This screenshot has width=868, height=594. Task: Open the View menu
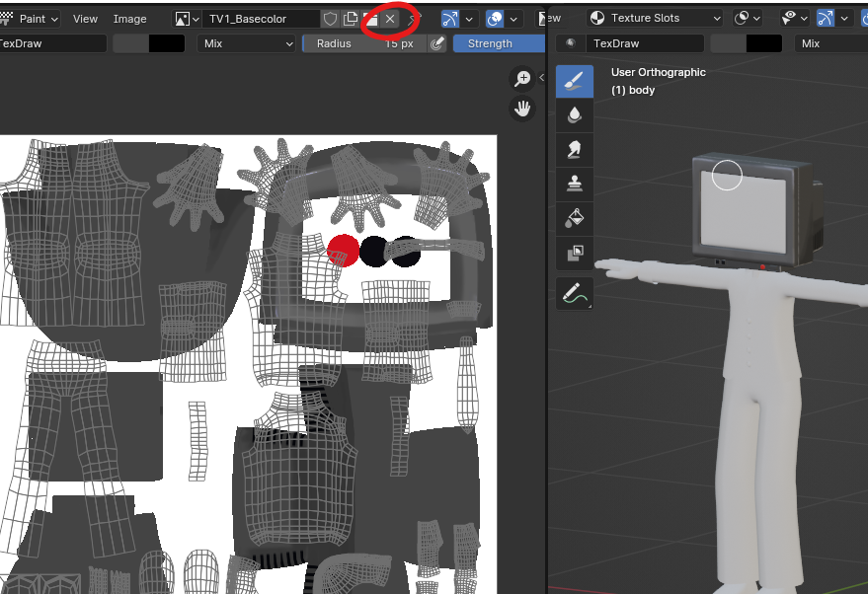click(x=86, y=19)
